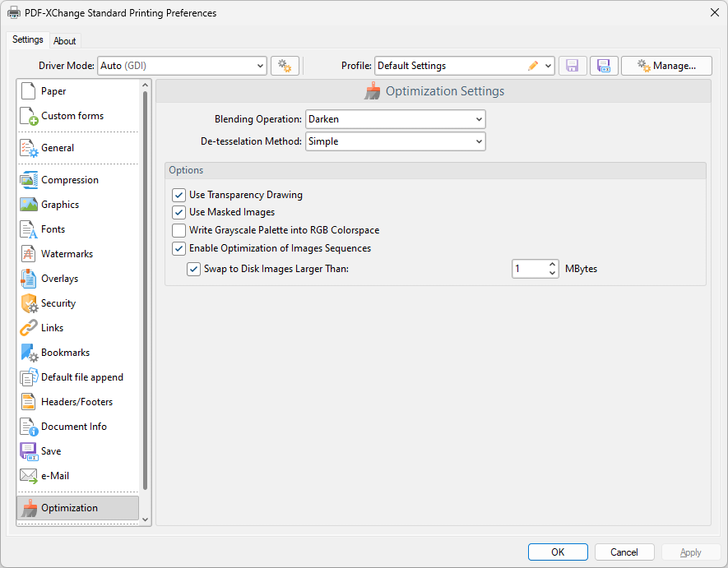Select the Links chain icon
The height and width of the screenshot is (568, 728).
click(x=28, y=328)
